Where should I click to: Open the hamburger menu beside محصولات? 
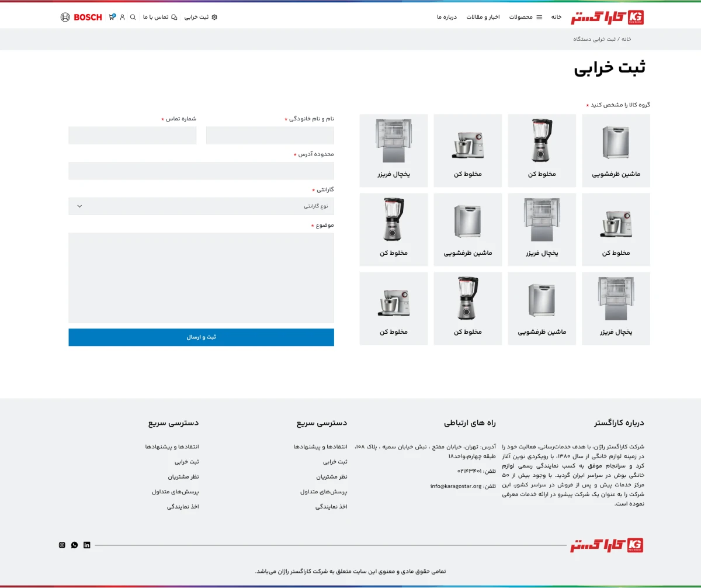(x=539, y=17)
